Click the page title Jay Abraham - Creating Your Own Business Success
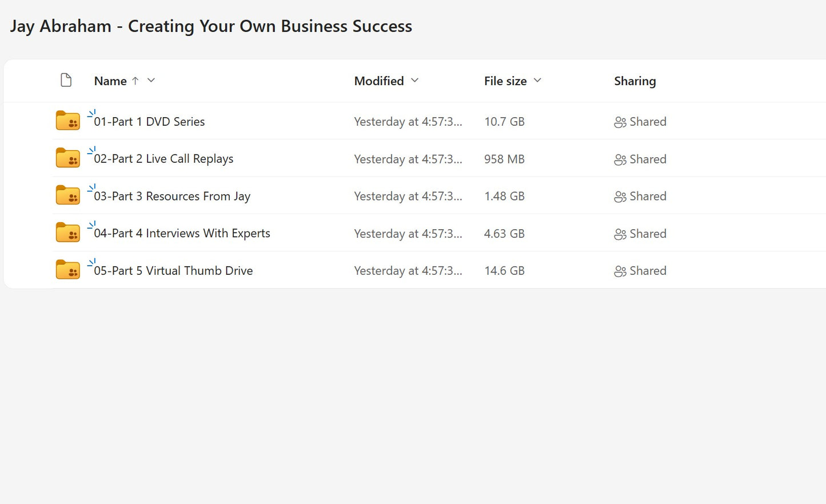The width and height of the screenshot is (826, 504). (210, 26)
